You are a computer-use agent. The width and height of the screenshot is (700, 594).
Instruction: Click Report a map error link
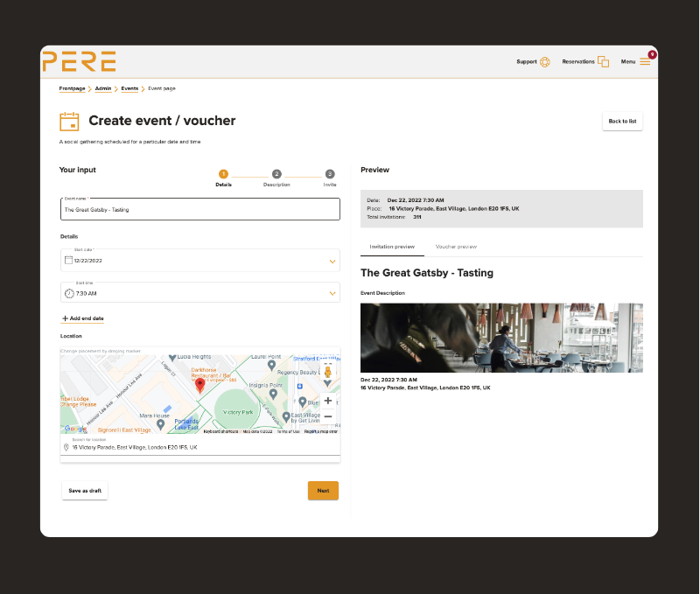point(320,431)
